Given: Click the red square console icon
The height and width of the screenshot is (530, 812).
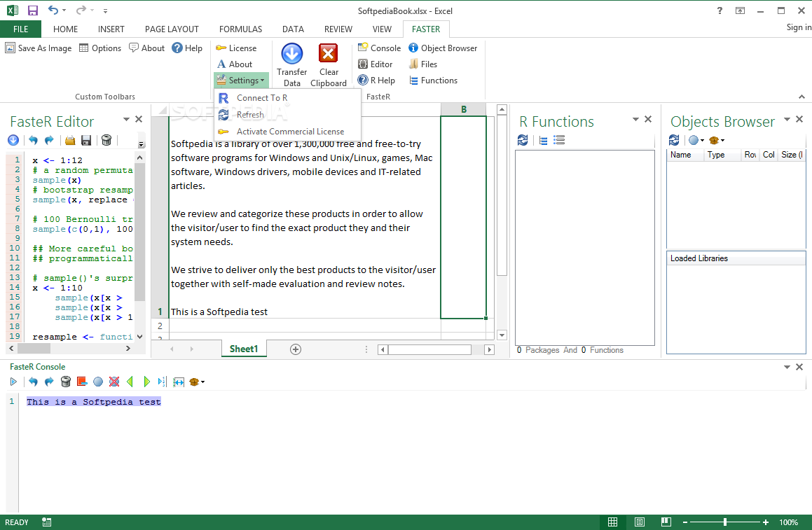Looking at the screenshot, I should click(x=82, y=382).
